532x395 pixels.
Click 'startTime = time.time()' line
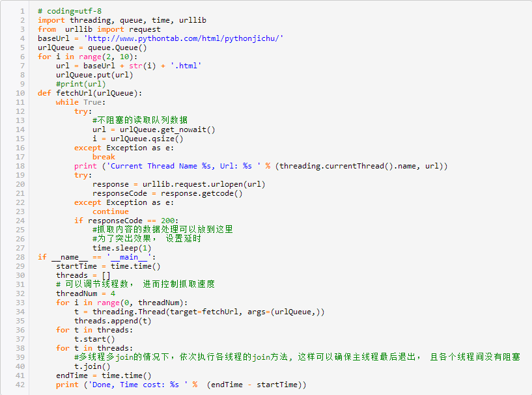tap(108, 267)
